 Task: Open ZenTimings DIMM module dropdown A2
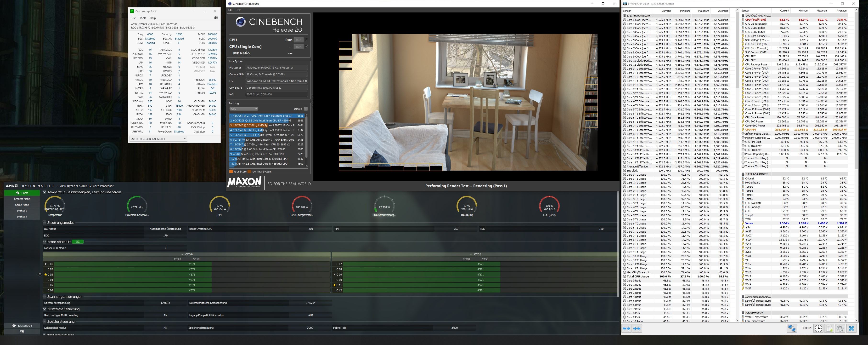[158, 139]
